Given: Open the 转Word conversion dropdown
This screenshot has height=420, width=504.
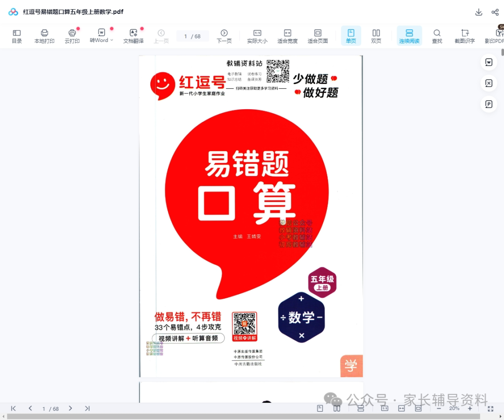Looking at the screenshot, I should click(x=101, y=36).
